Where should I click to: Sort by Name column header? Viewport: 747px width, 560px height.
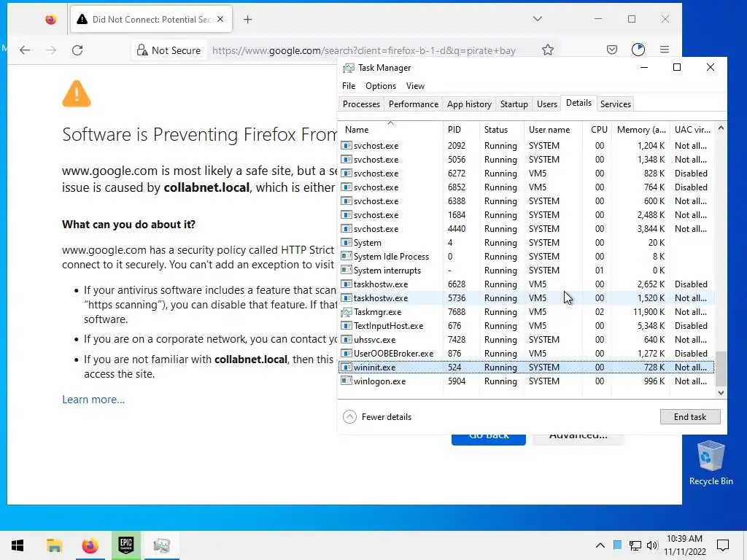(391, 130)
